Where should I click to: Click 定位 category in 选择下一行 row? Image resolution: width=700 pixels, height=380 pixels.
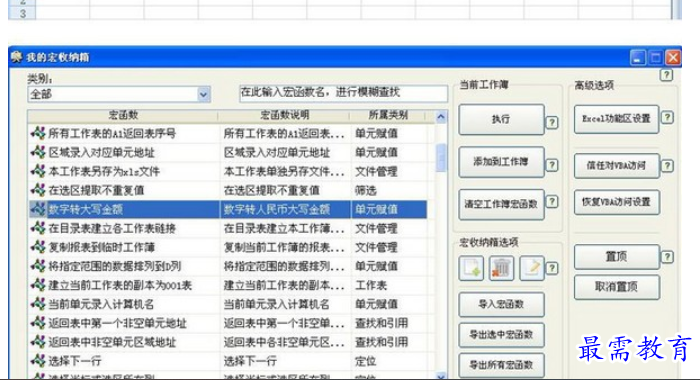pos(366,361)
